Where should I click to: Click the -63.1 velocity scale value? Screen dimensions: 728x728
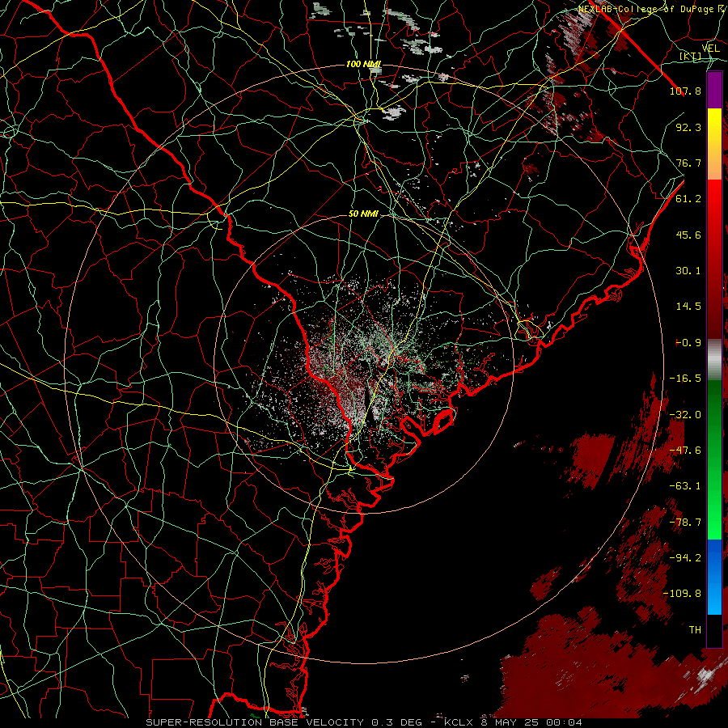pyautogui.click(x=685, y=486)
